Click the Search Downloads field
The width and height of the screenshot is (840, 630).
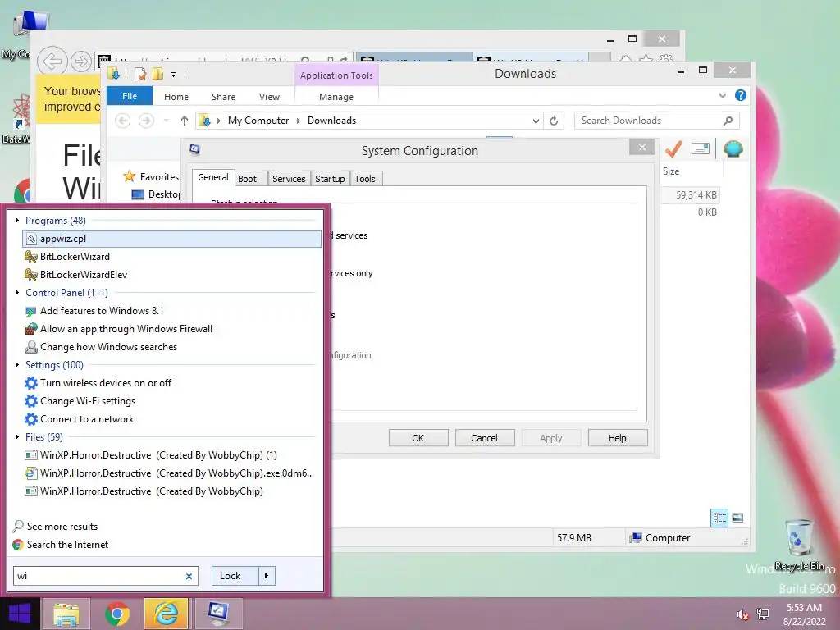click(x=656, y=121)
